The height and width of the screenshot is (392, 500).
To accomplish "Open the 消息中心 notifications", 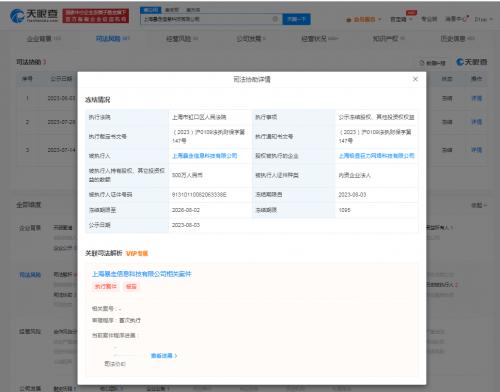I will tap(456, 19).
